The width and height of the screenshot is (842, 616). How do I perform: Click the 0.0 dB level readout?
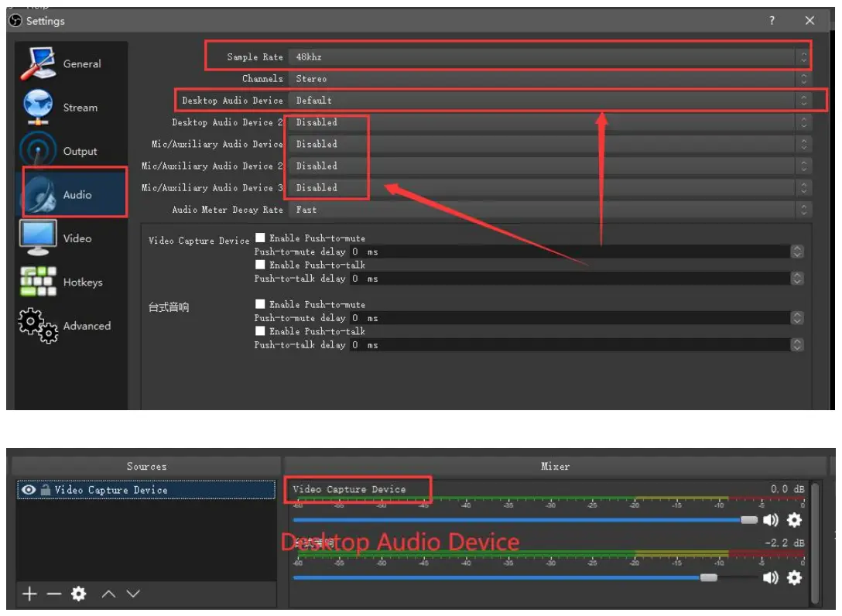[787, 489]
